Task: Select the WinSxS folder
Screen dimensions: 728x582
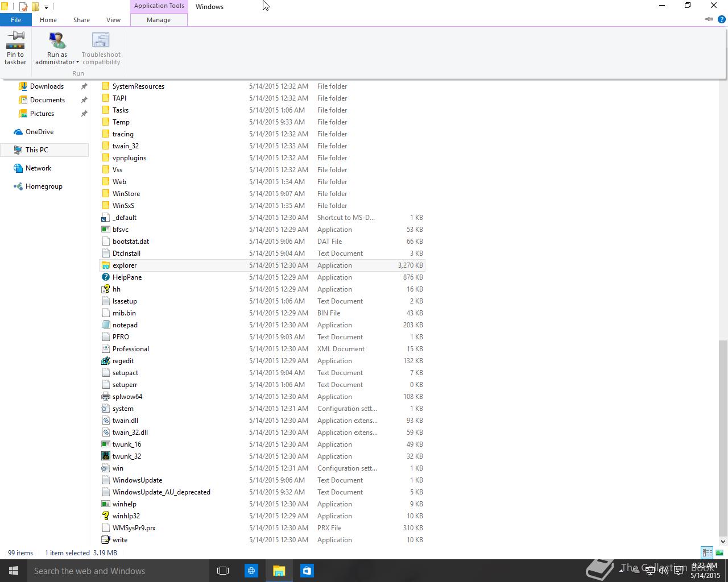Action: (x=262, y=206)
